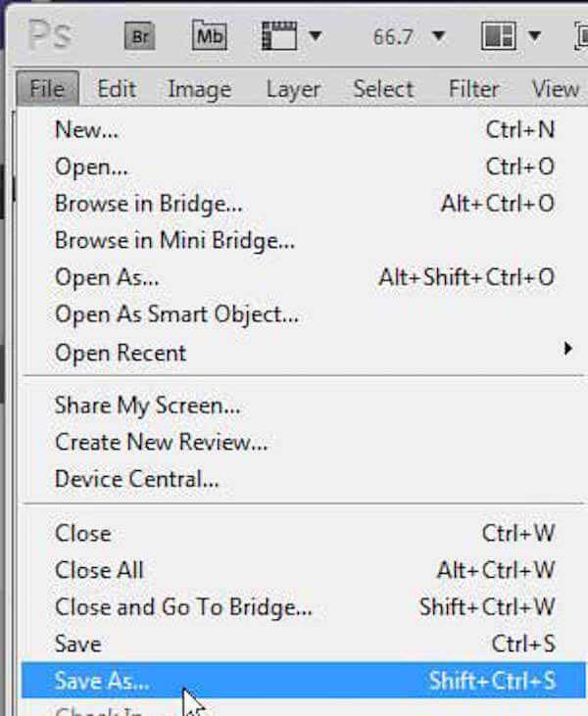This screenshot has height=716, width=588.
Task: Open the Layer menu
Action: point(293,88)
